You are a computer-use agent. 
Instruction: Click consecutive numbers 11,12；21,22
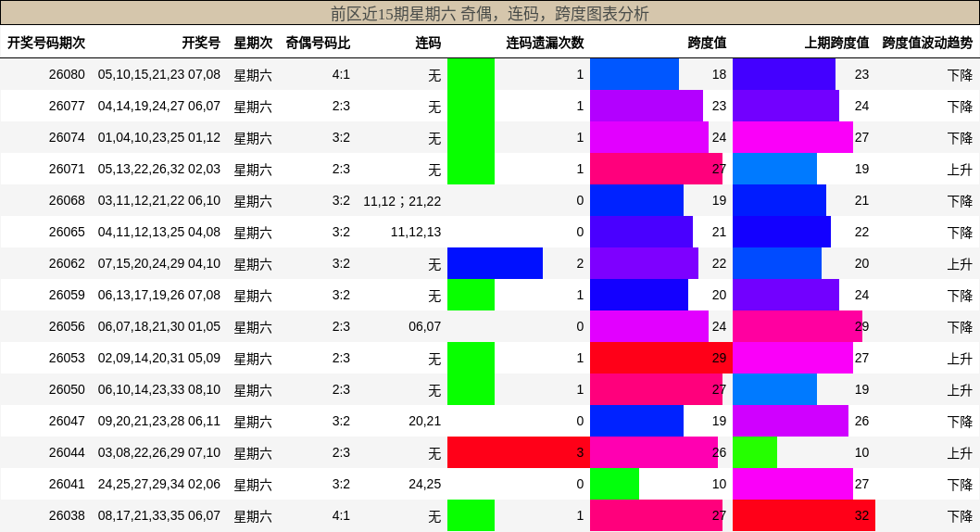pos(402,201)
